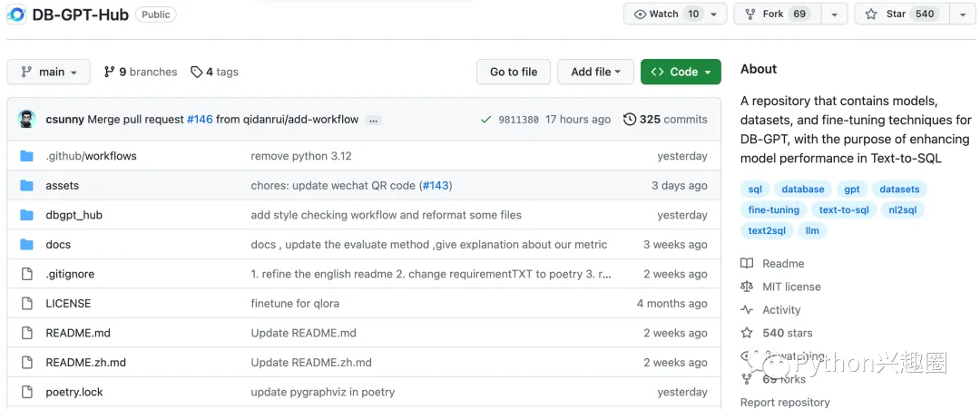Click the branches icon beside 9 branches
This screenshot has height=409, width=980.
pyautogui.click(x=110, y=72)
